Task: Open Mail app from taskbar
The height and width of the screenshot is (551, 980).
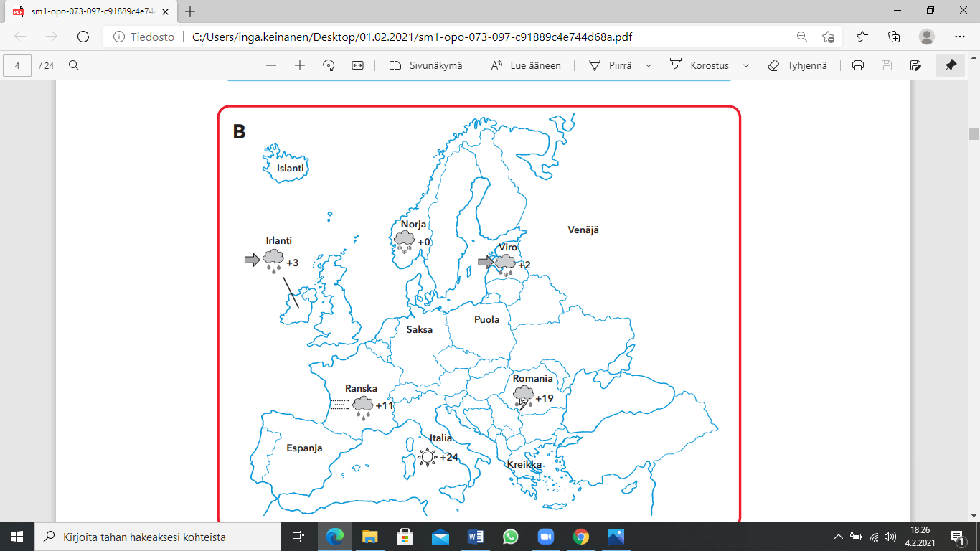Action: tap(440, 537)
